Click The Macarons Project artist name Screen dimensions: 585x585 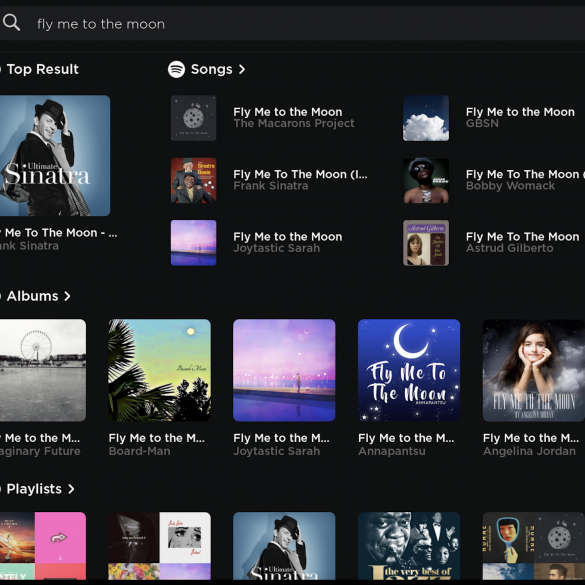pyautogui.click(x=294, y=123)
